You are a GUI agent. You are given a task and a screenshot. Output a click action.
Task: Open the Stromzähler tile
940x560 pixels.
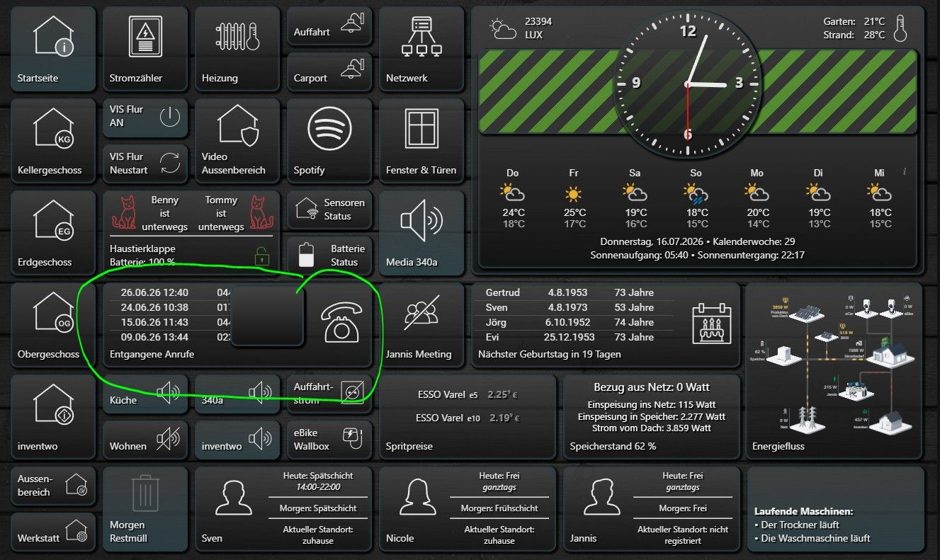(145, 49)
